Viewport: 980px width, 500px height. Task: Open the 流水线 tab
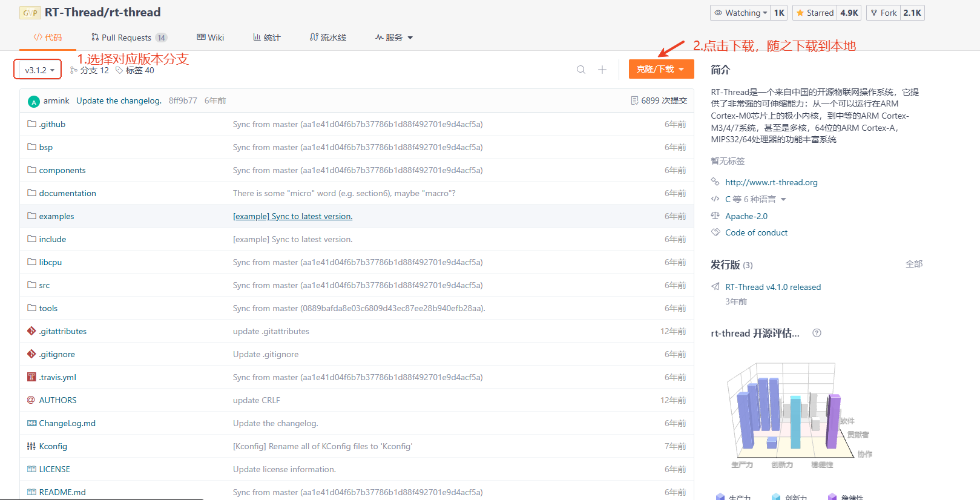click(328, 38)
